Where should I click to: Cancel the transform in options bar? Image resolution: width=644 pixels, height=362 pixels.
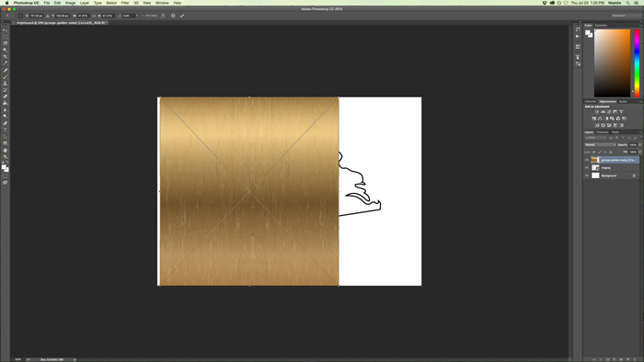coord(173,16)
